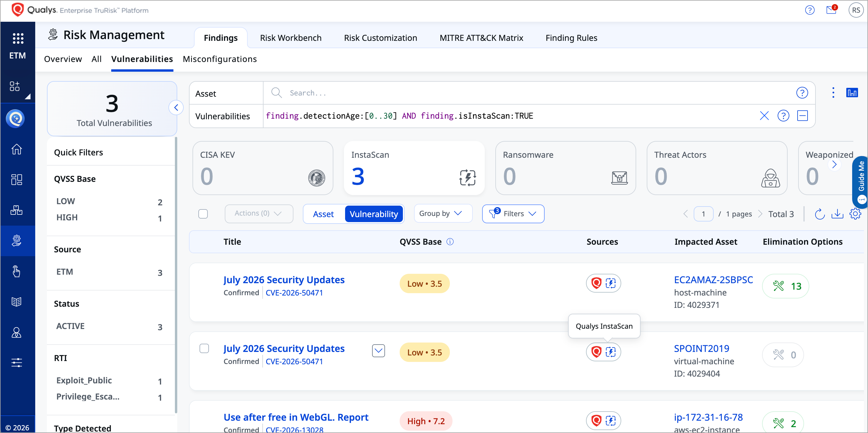Click the Qualys InstaScan source icon for SPOINT2019

click(x=611, y=352)
